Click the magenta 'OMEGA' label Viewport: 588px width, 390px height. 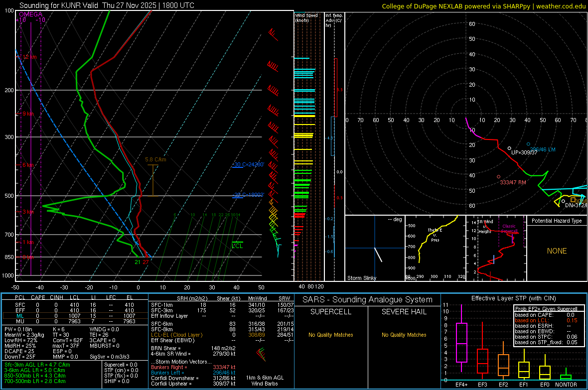[x=31, y=14]
